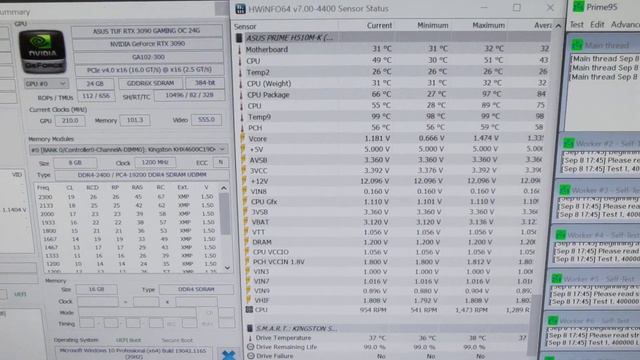Click the S.M.A.R.T. Kingston drive icon
640x360 pixels.
pyautogui.click(x=250, y=328)
